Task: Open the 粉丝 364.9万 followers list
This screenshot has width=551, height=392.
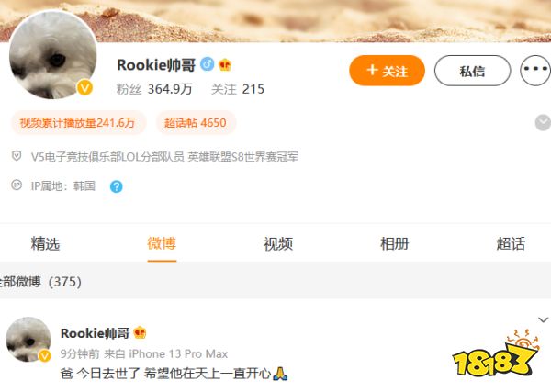Action: pos(154,89)
